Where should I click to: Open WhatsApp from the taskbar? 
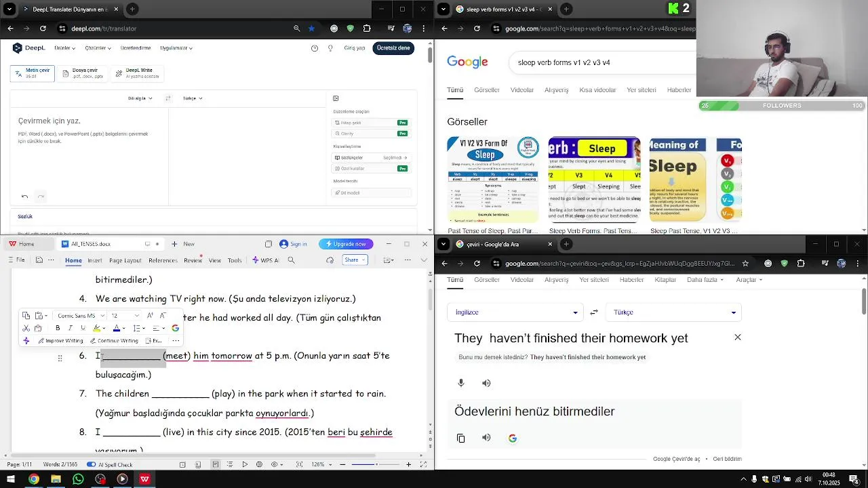[78, 479]
